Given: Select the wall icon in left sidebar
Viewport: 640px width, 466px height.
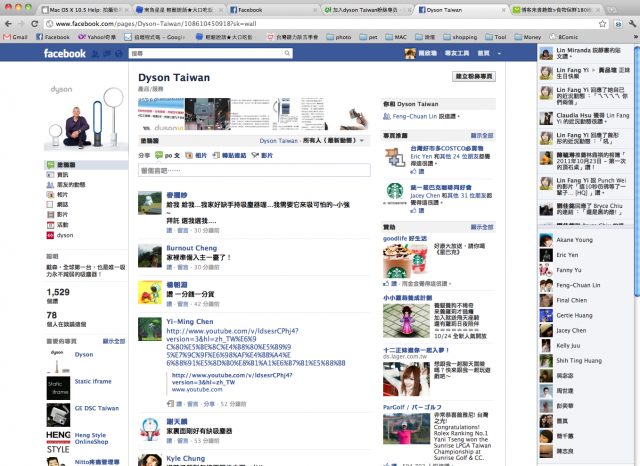Looking at the screenshot, I should click(50, 164).
